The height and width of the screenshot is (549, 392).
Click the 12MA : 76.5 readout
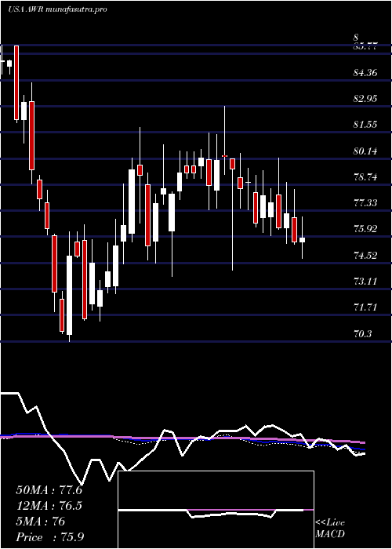(x=49, y=506)
